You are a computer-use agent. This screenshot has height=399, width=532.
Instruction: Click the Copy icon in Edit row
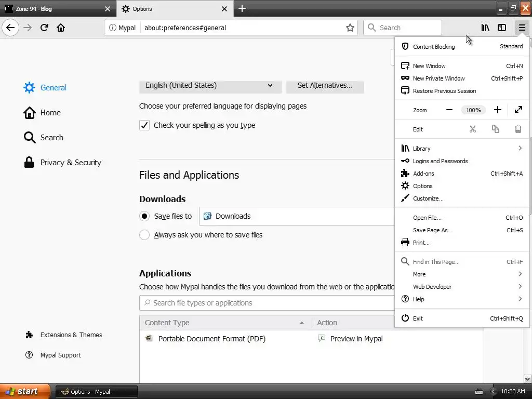pyautogui.click(x=495, y=129)
